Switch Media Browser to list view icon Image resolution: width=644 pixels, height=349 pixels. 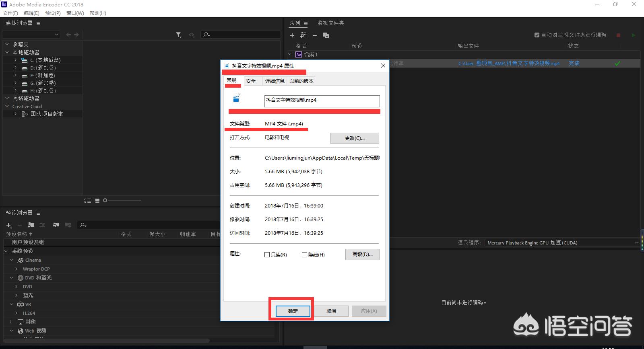click(88, 200)
